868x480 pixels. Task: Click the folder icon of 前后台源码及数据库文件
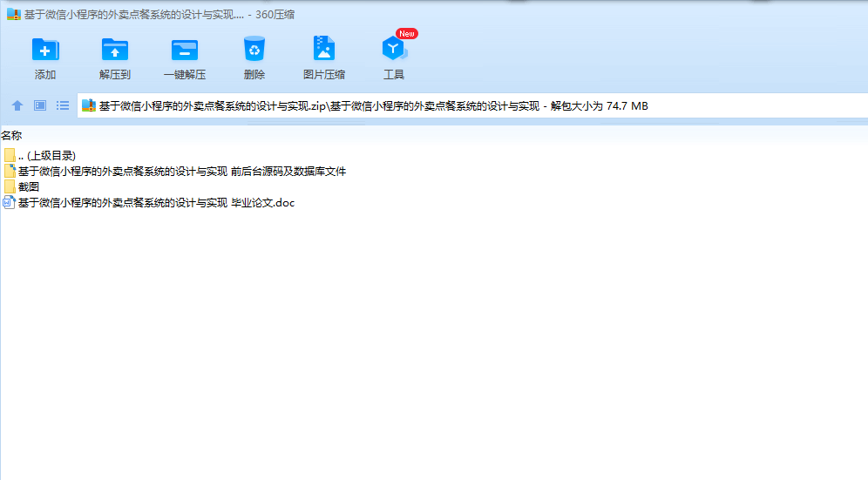(x=10, y=171)
